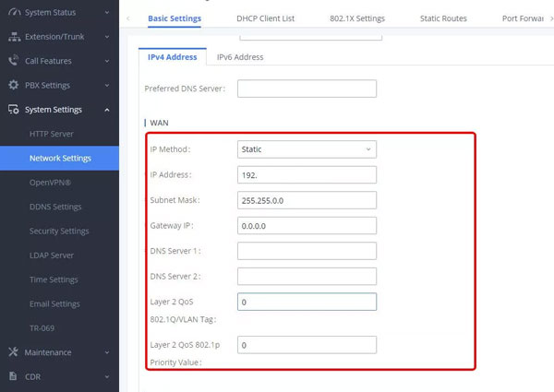The height and width of the screenshot is (392, 554).
Task: Expand the PBX Settings menu chevron
Action: tap(107, 86)
